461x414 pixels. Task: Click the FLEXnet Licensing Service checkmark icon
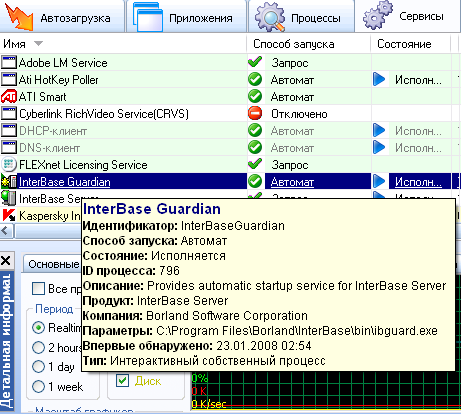255,164
